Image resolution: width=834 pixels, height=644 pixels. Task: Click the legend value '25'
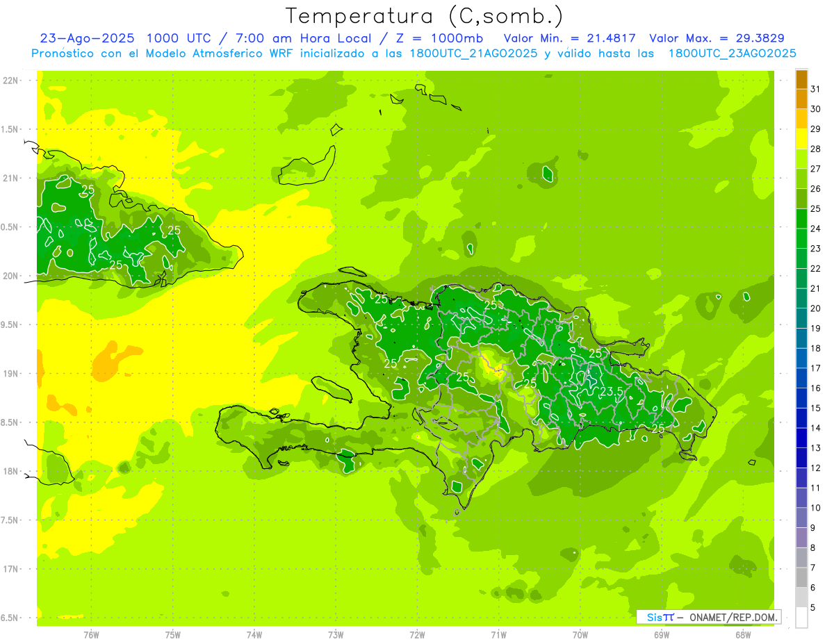point(816,208)
